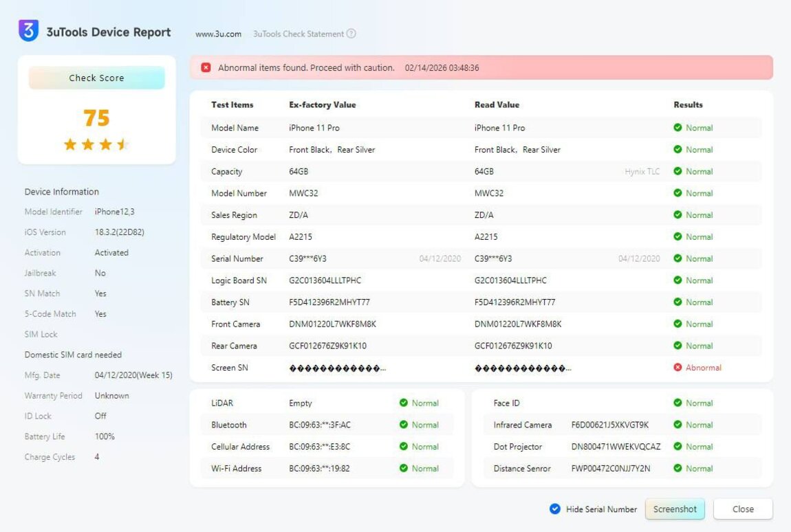Click the green Normal icon for Bluetooth
Image resolution: width=791 pixels, height=532 pixels.
pyautogui.click(x=404, y=425)
